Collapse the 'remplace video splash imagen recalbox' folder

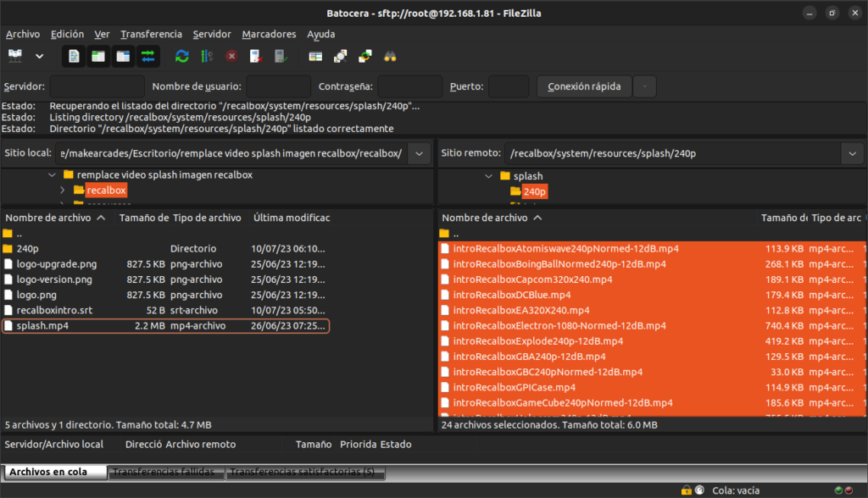point(52,174)
